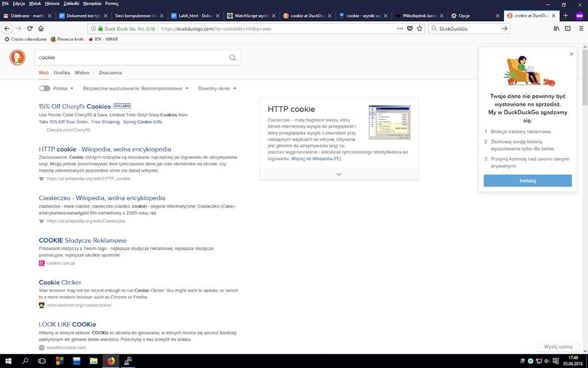
Task: Expand the HTTP cookie info box chevron
Action: (x=339, y=174)
